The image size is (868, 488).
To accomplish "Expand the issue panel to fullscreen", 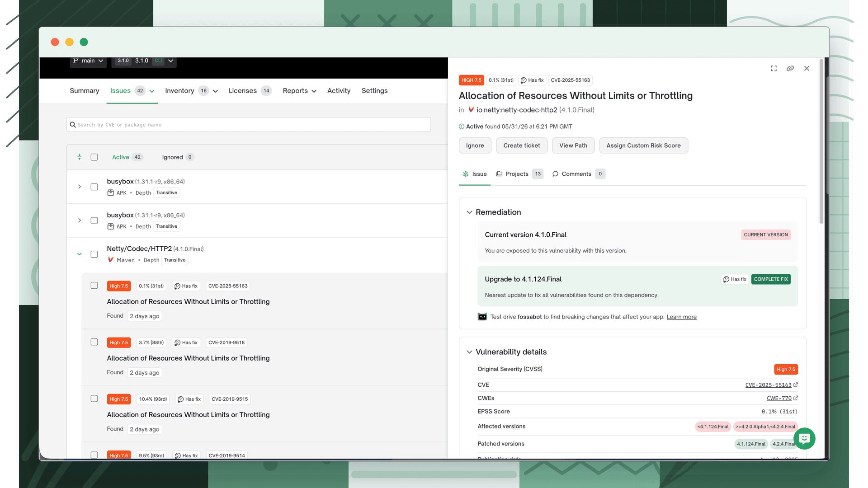I will pyautogui.click(x=774, y=69).
